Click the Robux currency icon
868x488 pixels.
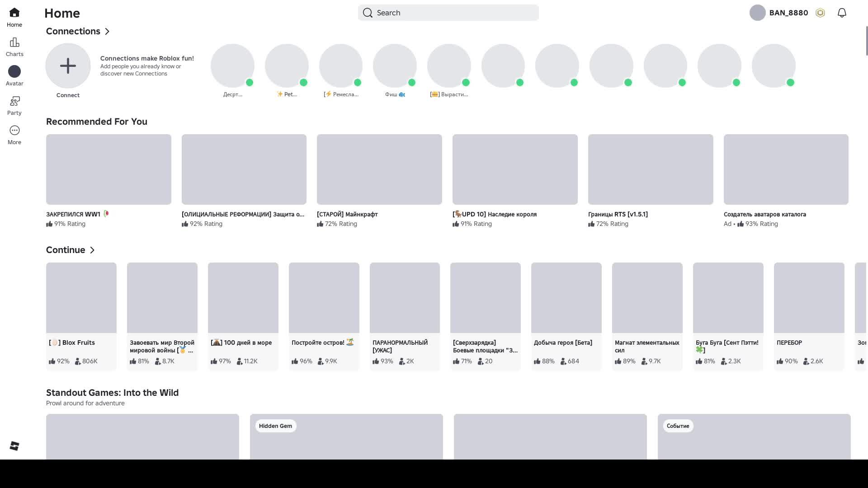pyautogui.click(x=820, y=13)
